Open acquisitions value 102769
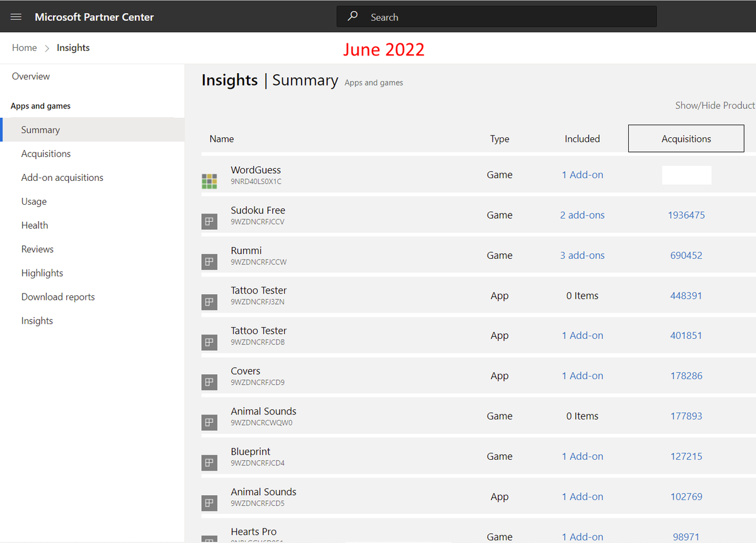 686,497
